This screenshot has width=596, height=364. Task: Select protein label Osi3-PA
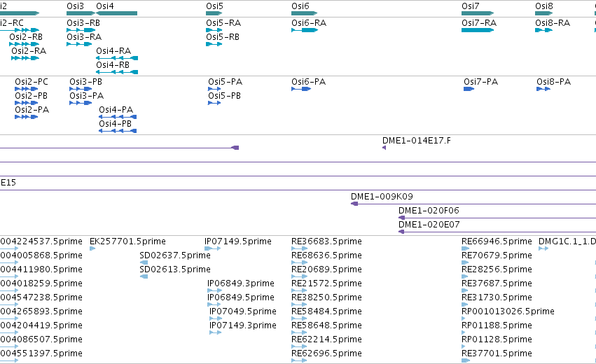pos(87,96)
